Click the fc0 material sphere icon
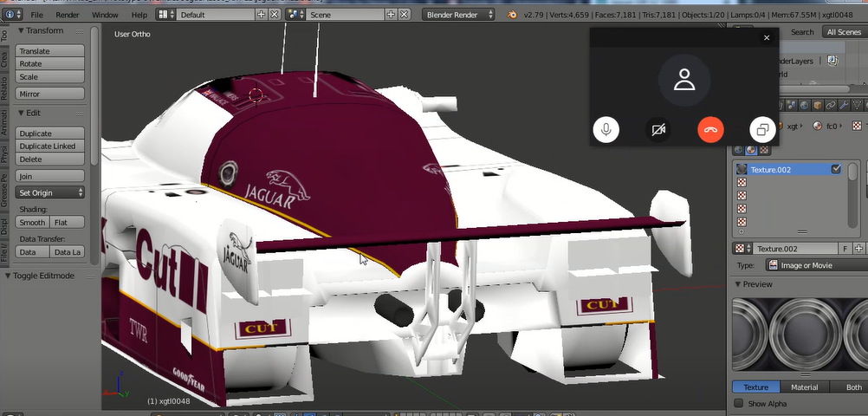The width and height of the screenshot is (868, 416). [x=817, y=127]
